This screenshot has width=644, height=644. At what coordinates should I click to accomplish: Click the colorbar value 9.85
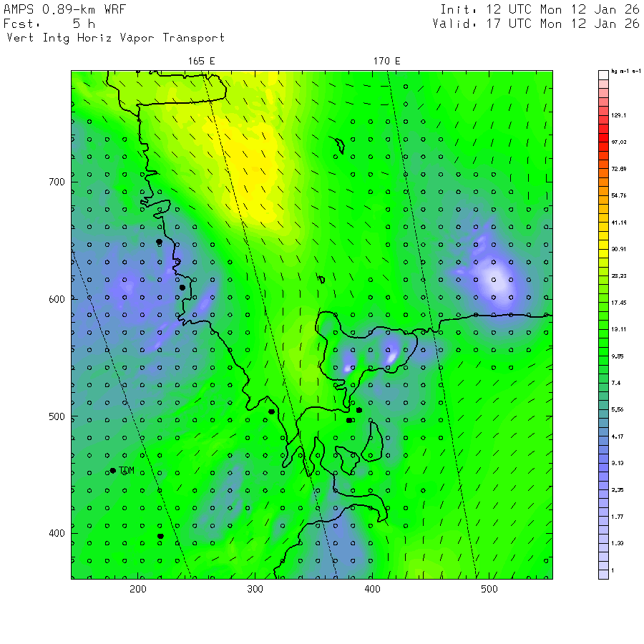pos(618,356)
